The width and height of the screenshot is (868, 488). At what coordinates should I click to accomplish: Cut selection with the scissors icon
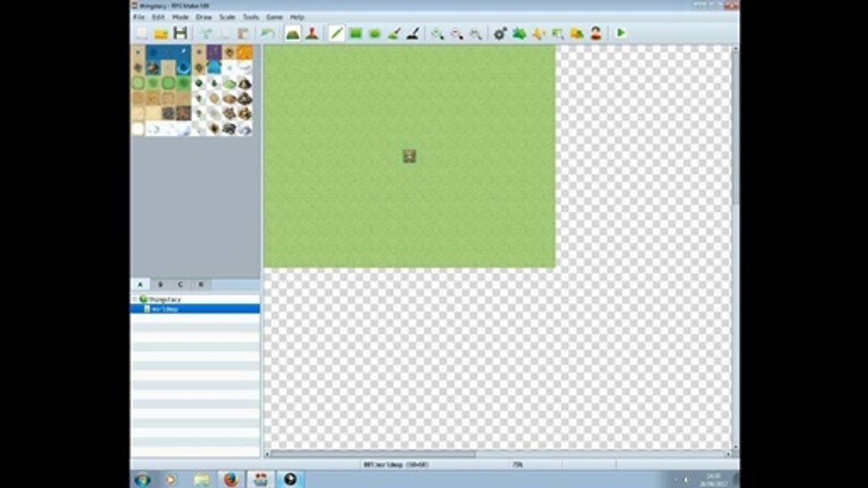(205, 33)
